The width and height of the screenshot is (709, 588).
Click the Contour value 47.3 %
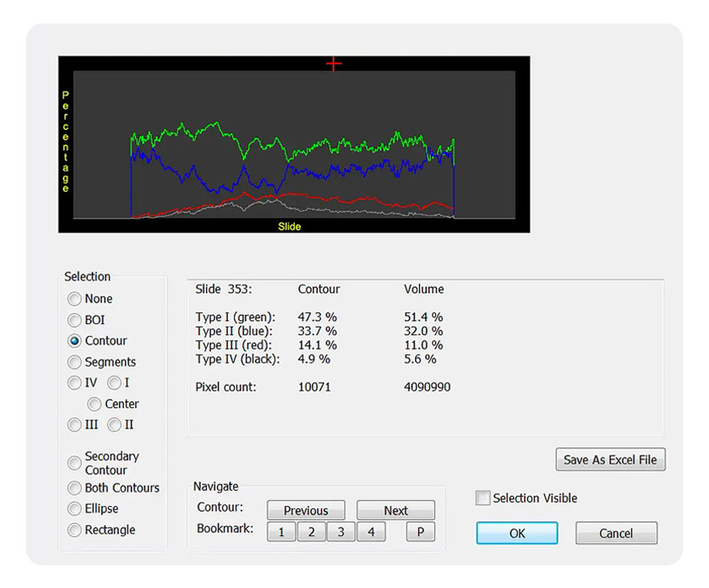[317, 317]
